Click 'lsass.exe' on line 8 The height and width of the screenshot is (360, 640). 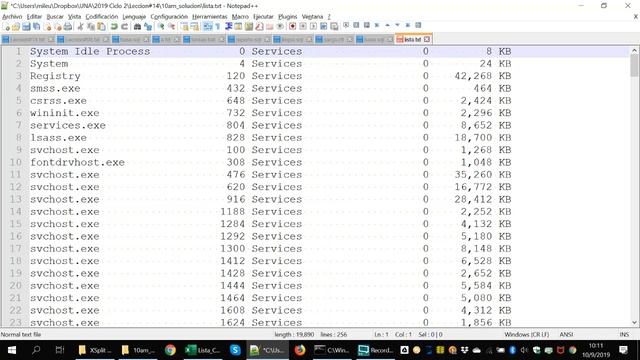58,138
